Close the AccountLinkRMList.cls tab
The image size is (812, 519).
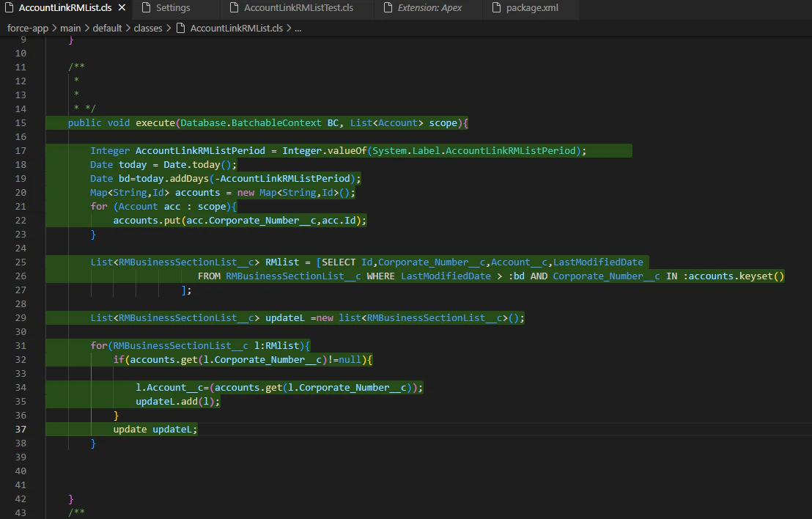tap(122, 8)
